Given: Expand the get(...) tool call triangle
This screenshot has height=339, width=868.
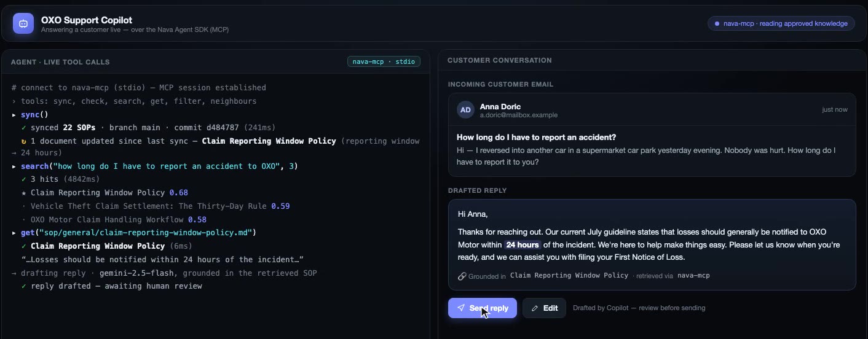Looking at the screenshot, I should point(14,233).
